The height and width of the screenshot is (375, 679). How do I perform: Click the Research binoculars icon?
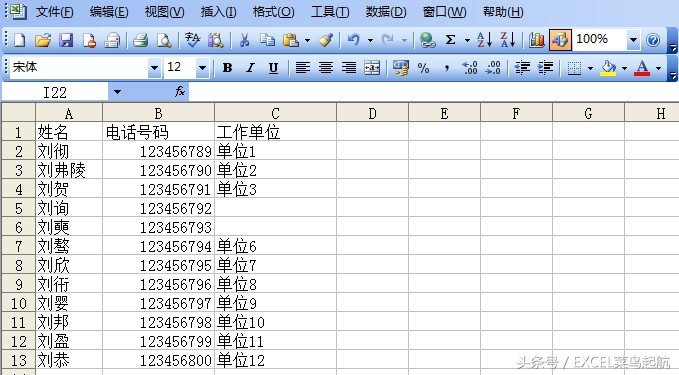coord(215,41)
